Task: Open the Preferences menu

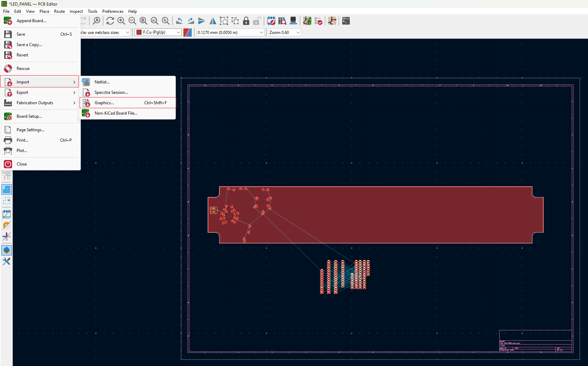Action: pos(113,11)
